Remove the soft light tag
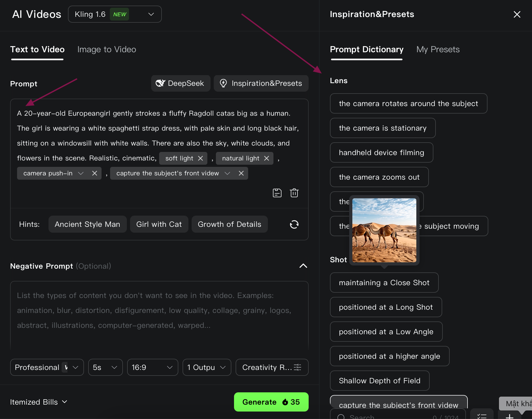 pos(200,158)
